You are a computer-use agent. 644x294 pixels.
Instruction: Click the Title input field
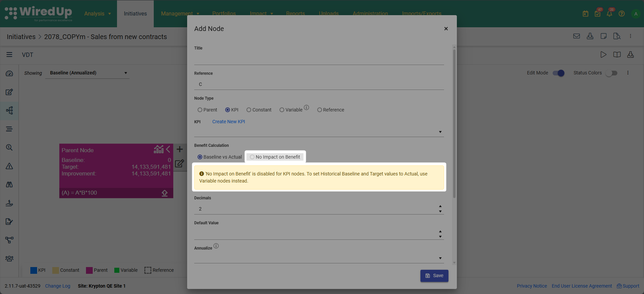(x=319, y=59)
